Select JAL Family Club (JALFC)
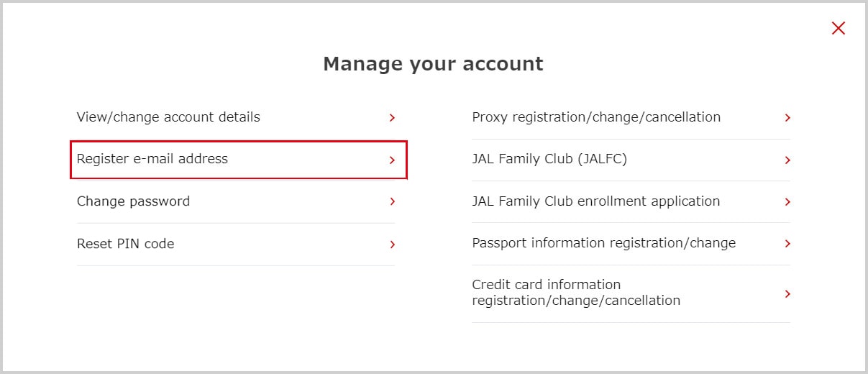Viewport: 868px width, 374px height. click(549, 159)
